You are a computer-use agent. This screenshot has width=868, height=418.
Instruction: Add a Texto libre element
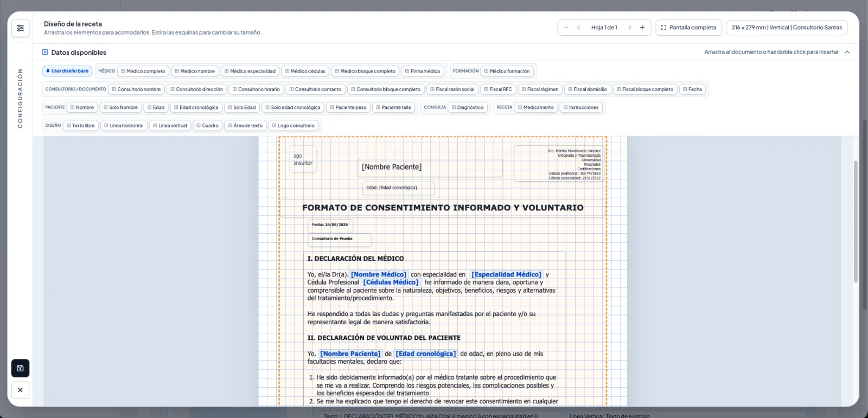pyautogui.click(x=81, y=126)
